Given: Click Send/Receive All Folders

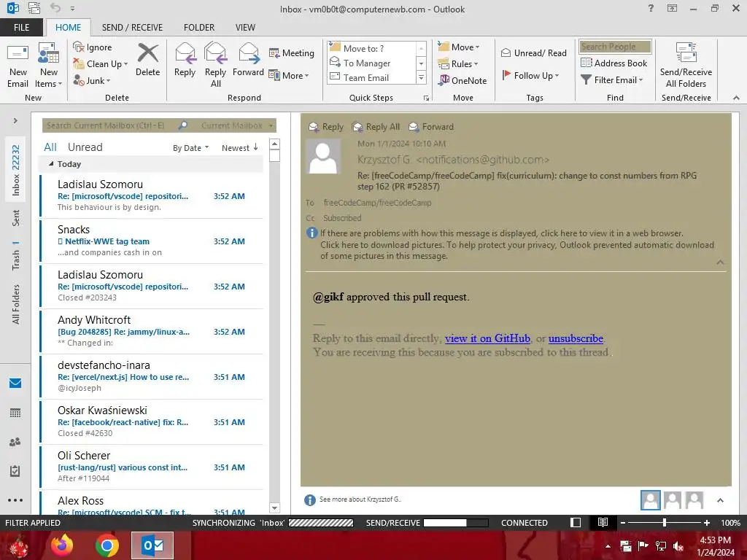Looking at the screenshot, I should click(686, 66).
